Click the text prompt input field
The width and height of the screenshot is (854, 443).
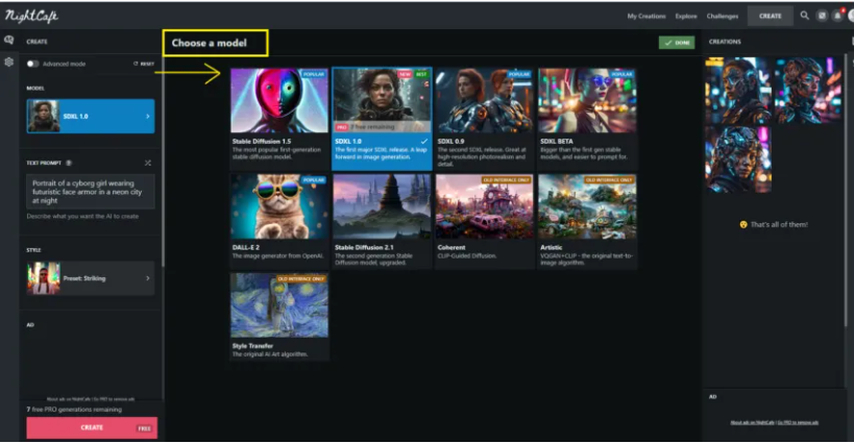pyautogui.click(x=90, y=191)
